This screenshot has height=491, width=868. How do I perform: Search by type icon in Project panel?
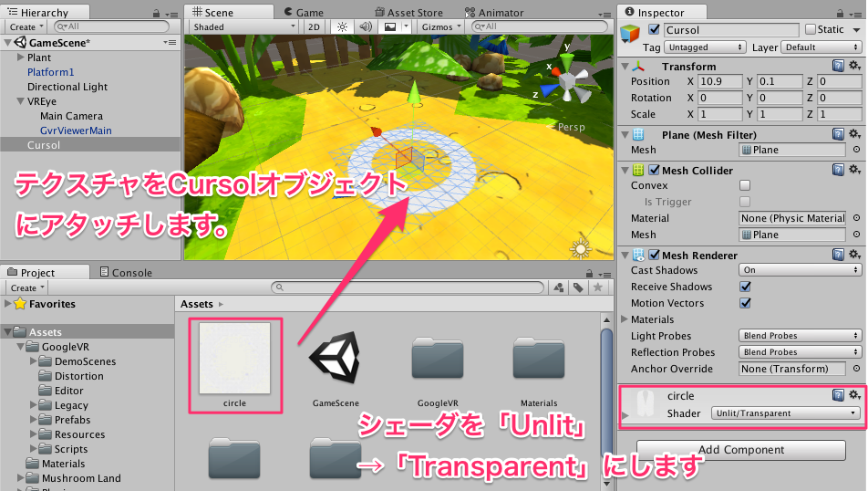[x=559, y=287]
